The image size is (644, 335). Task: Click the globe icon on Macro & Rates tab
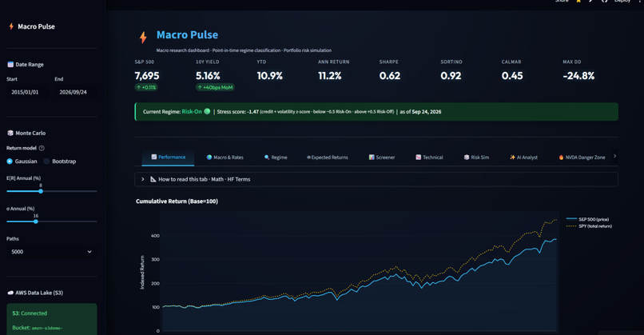tap(209, 158)
